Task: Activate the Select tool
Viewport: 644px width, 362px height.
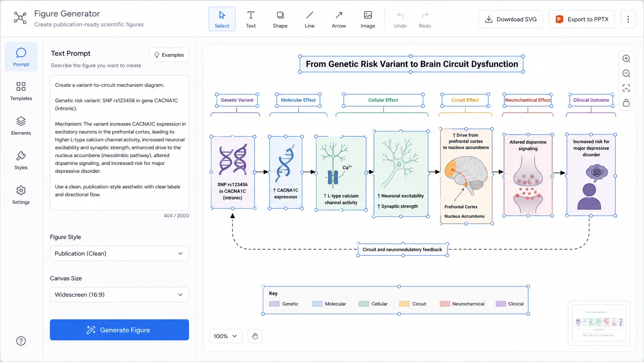Action: [x=222, y=19]
